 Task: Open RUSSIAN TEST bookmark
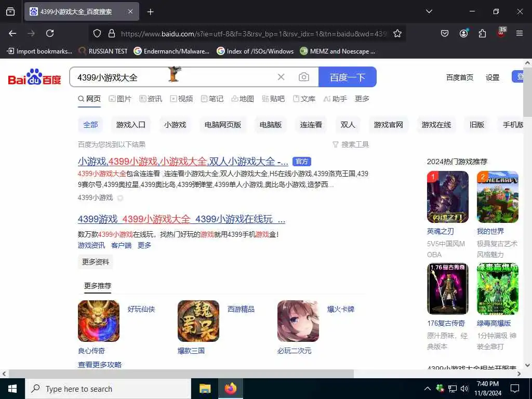(103, 51)
